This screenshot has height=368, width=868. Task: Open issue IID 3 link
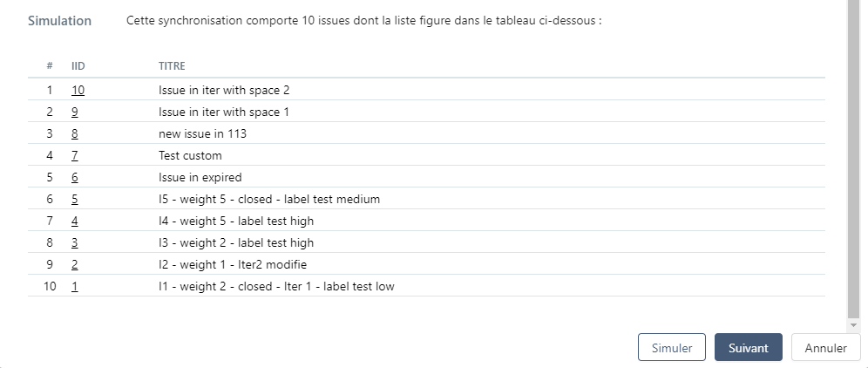75,242
